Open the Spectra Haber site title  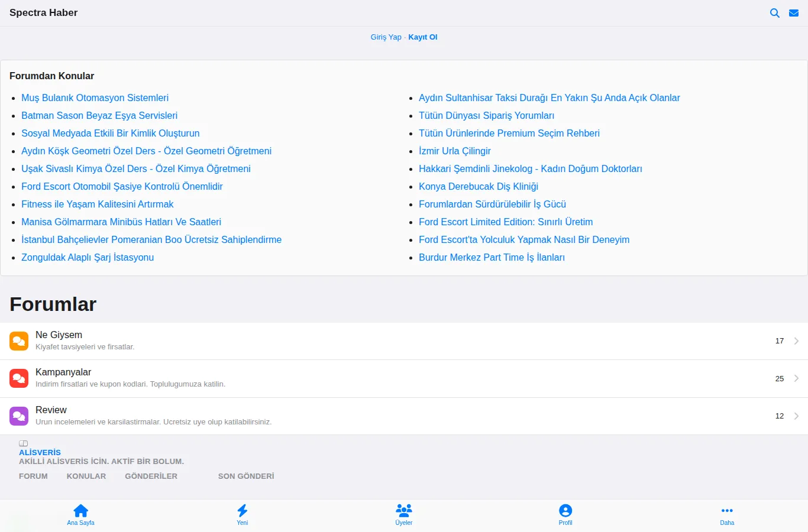[x=43, y=13]
